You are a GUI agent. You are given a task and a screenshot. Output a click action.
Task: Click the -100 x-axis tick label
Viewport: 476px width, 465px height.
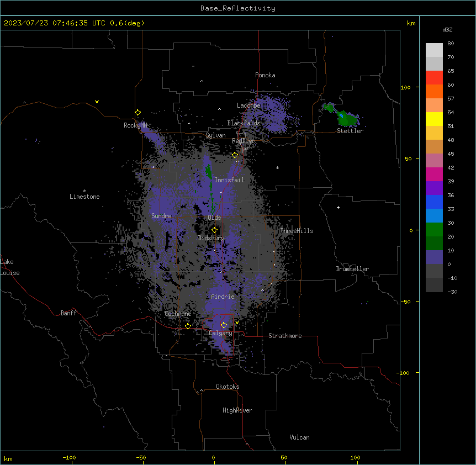[69, 457]
